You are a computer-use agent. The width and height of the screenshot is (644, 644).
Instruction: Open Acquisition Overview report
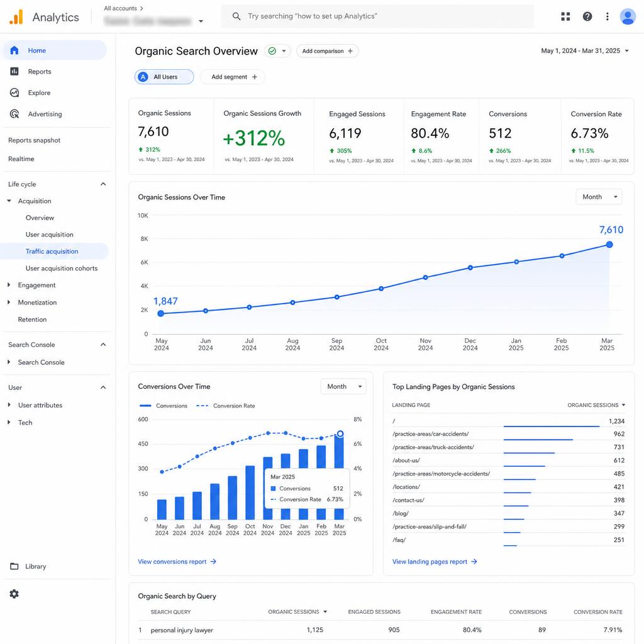click(x=40, y=218)
